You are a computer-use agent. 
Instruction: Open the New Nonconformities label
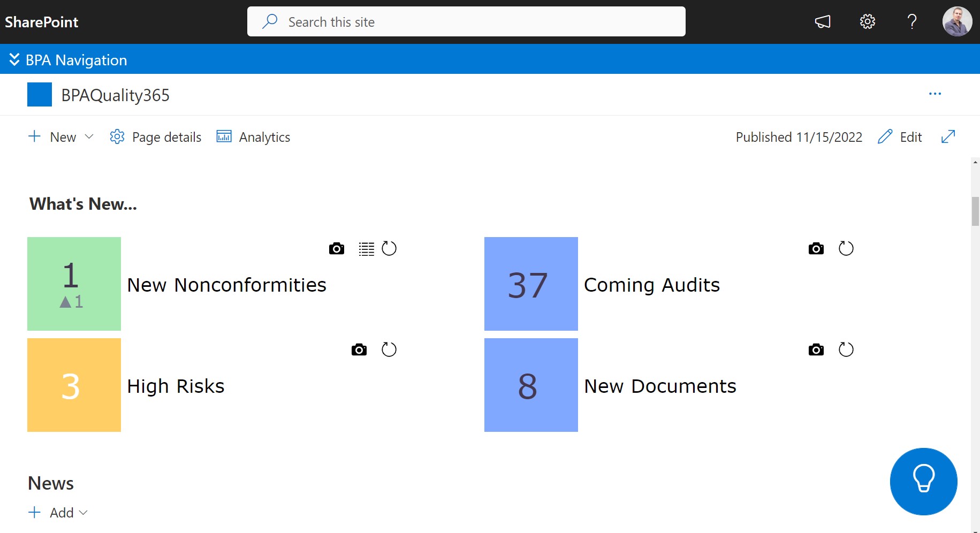(227, 285)
